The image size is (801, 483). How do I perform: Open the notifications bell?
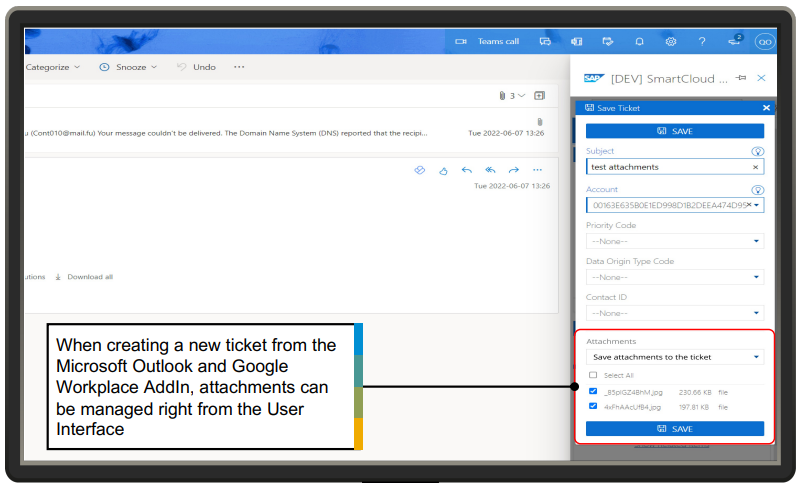click(x=639, y=41)
